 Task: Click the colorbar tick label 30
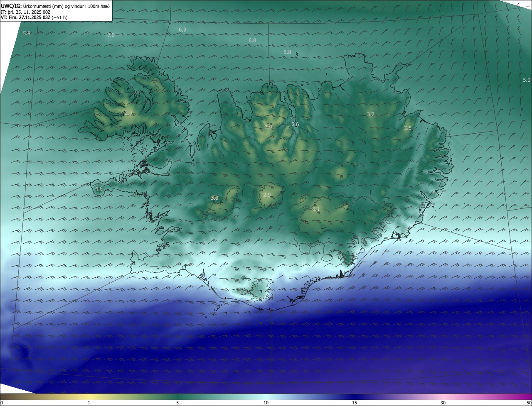443,403
